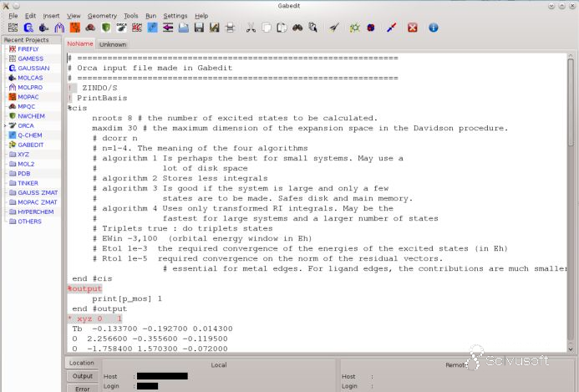The image size is (579, 392).
Task: Click the orange Mopac toolbar icon
Action: click(75, 28)
